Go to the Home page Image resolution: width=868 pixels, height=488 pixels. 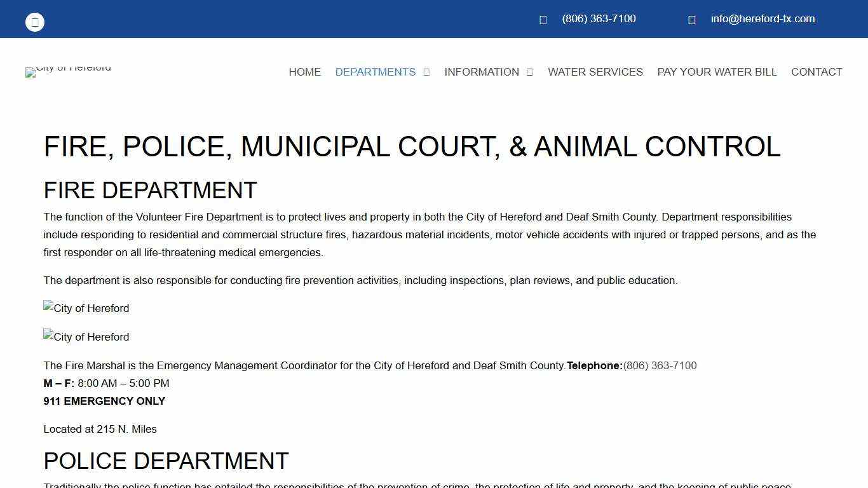pos(304,72)
